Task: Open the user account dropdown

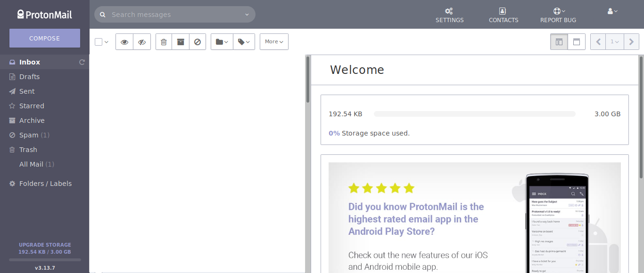Action: [612, 11]
